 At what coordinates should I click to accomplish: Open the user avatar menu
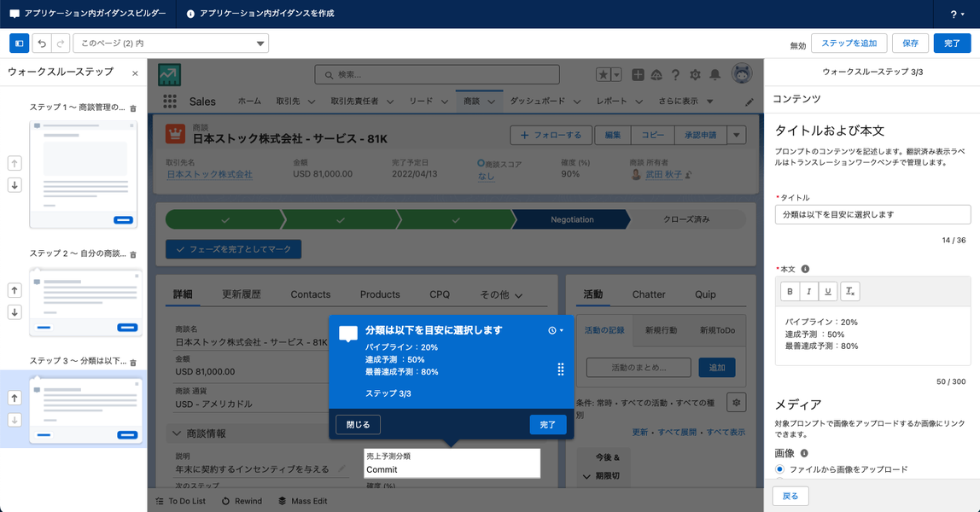(x=742, y=74)
